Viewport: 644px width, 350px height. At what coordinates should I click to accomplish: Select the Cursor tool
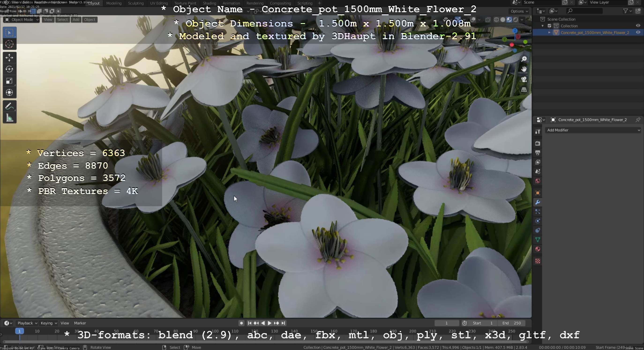(9, 44)
